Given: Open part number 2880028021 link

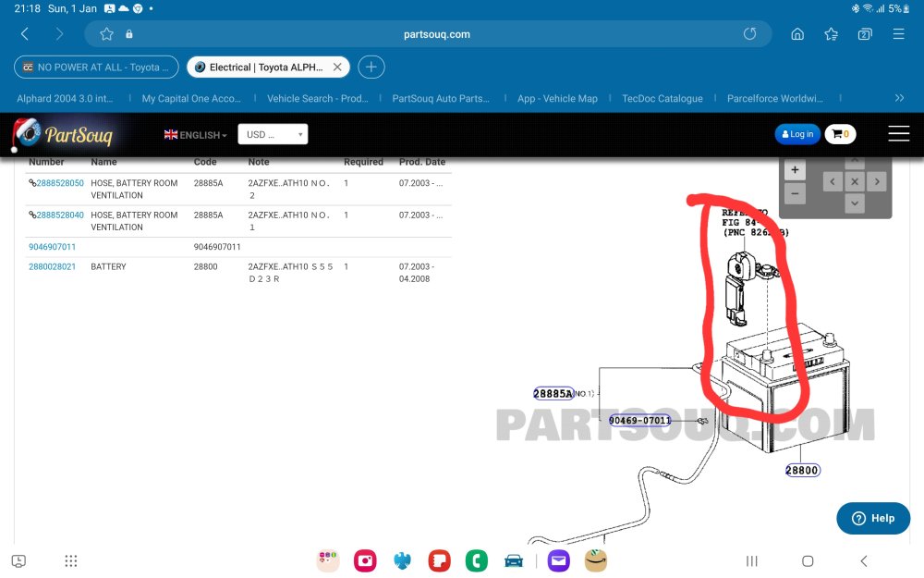Looking at the screenshot, I should tap(52, 266).
